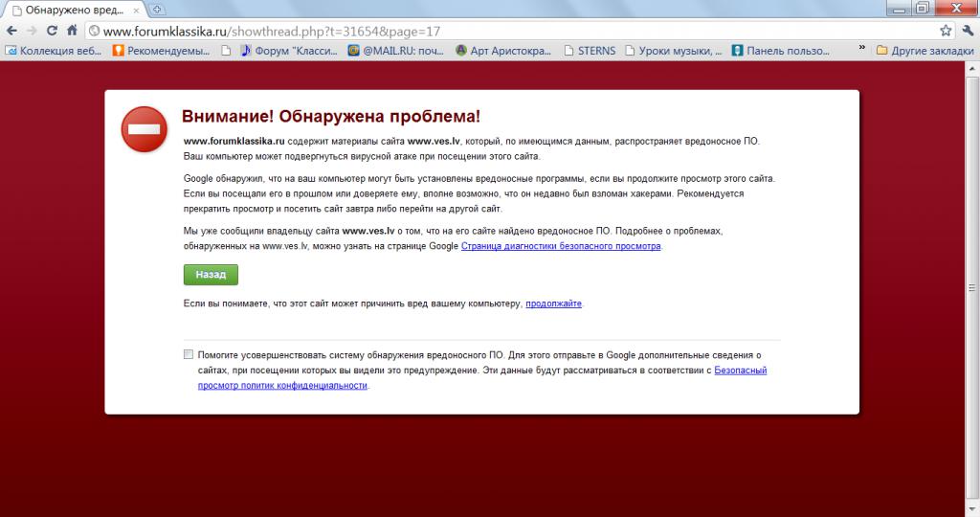Open the 'Безопасный просмотр' privacy policy link

(x=740, y=370)
